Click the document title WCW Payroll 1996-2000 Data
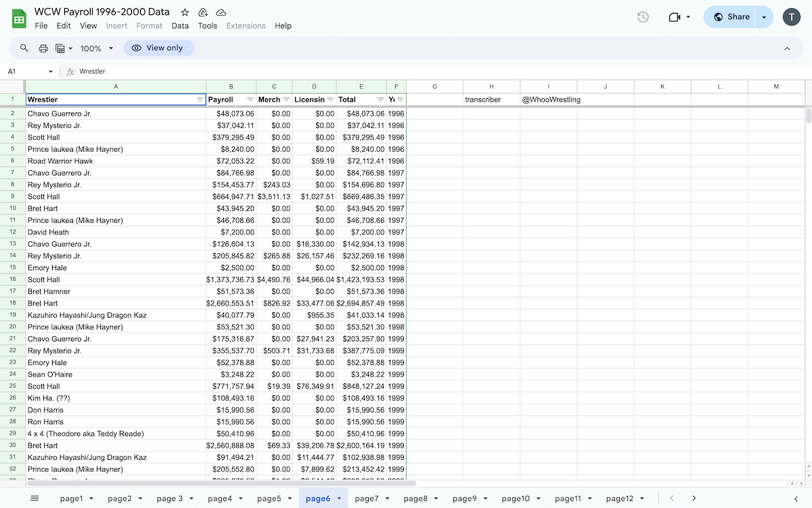 (x=102, y=12)
